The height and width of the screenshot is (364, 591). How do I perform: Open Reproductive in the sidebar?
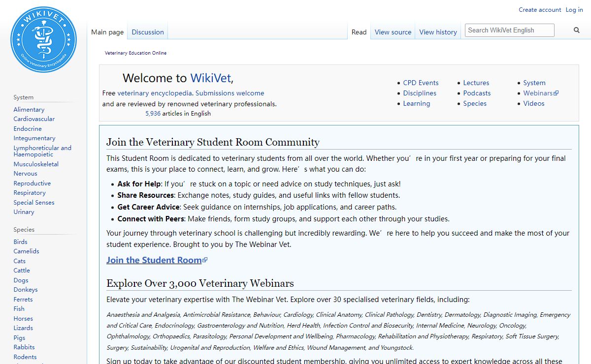coord(32,183)
